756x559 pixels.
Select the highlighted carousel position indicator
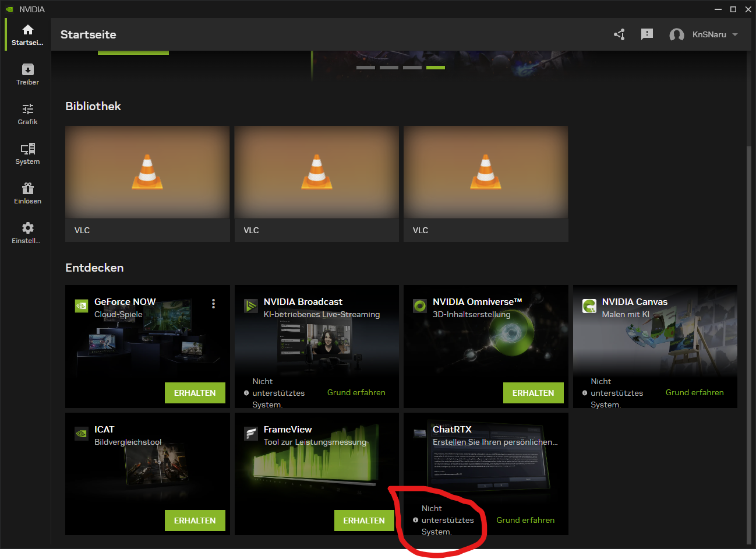[435, 67]
